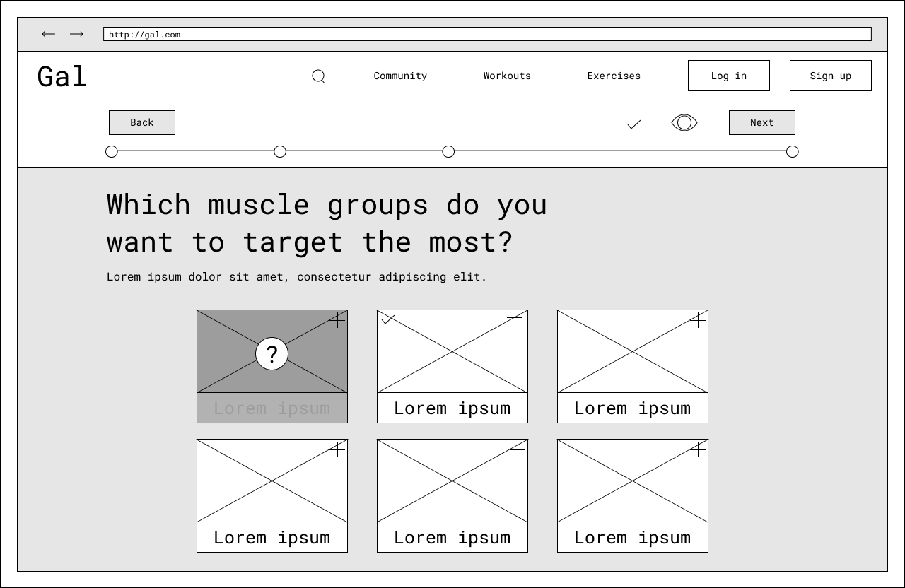Click the greyed-out Lorem ipsum card label
Image resolution: width=905 pixels, height=588 pixels.
(x=272, y=408)
